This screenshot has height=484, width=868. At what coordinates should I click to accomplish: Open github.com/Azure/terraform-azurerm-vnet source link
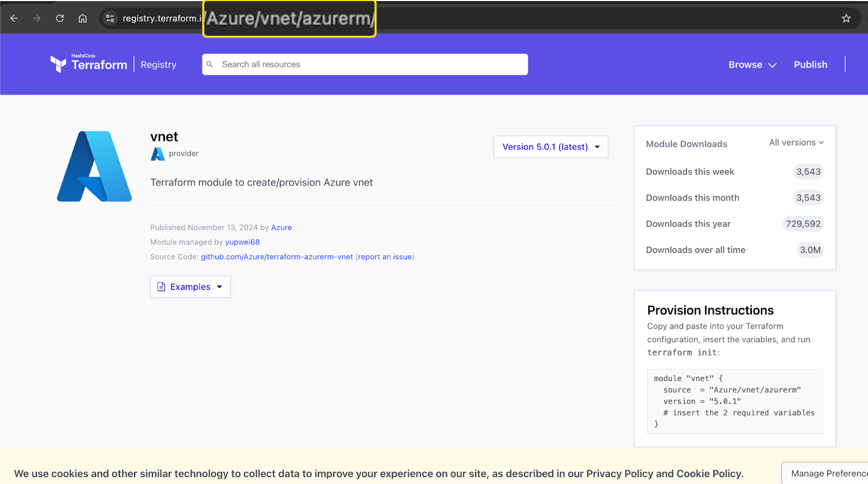[x=277, y=257]
